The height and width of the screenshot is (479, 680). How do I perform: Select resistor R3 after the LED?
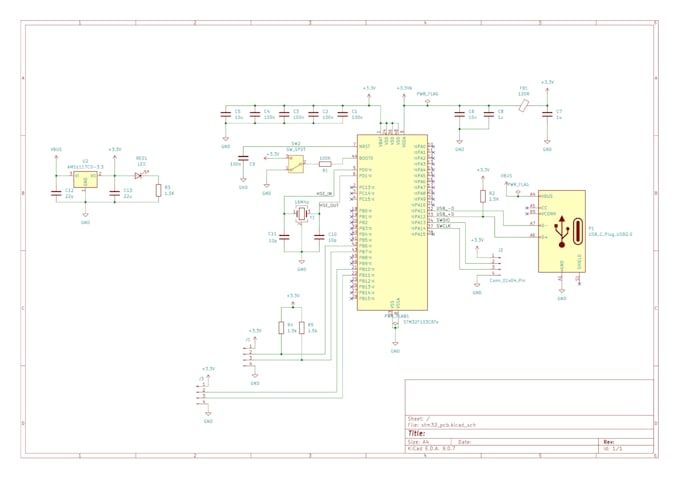click(159, 190)
